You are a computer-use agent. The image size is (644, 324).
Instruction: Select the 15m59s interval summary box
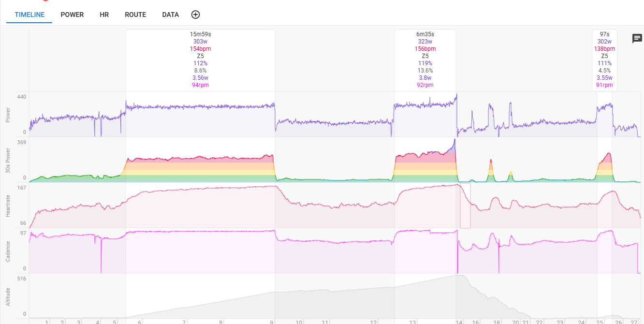(x=200, y=60)
